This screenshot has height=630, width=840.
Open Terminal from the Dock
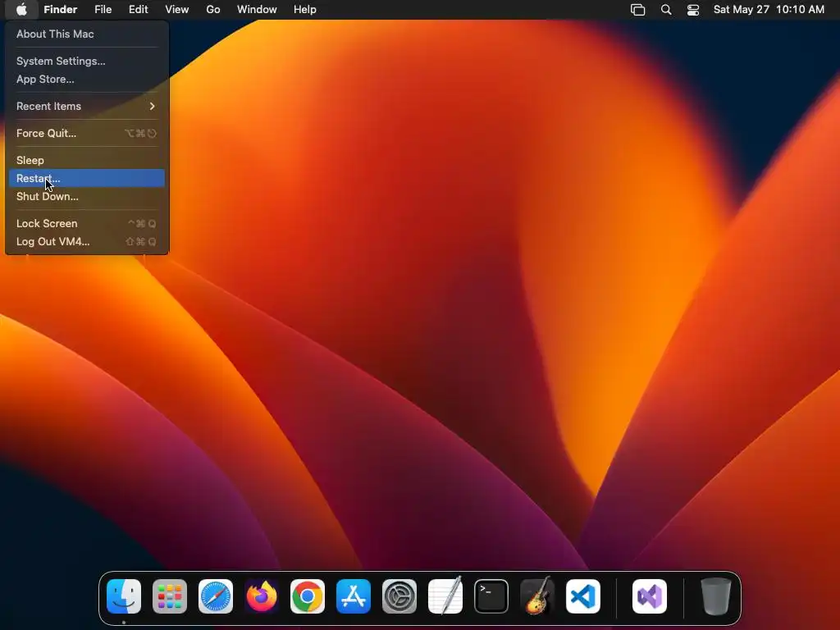coord(491,596)
